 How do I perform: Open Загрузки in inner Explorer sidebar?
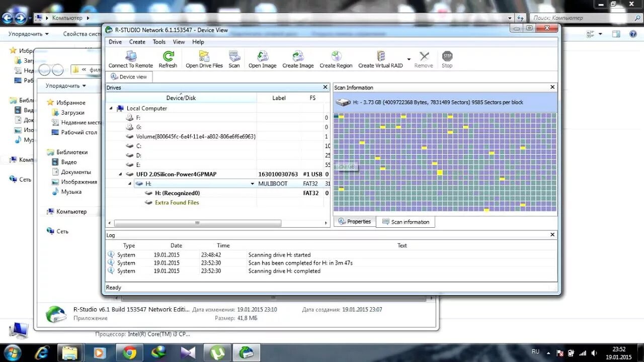[x=72, y=113]
